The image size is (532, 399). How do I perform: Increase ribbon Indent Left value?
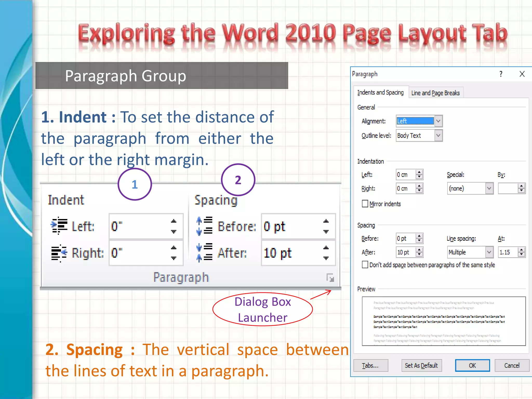pyautogui.click(x=174, y=221)
